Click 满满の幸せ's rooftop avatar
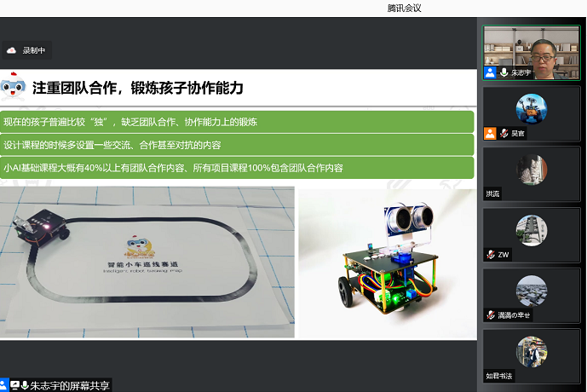The height and width of the screenshot is (392, 587). click(x=532, y=291)
